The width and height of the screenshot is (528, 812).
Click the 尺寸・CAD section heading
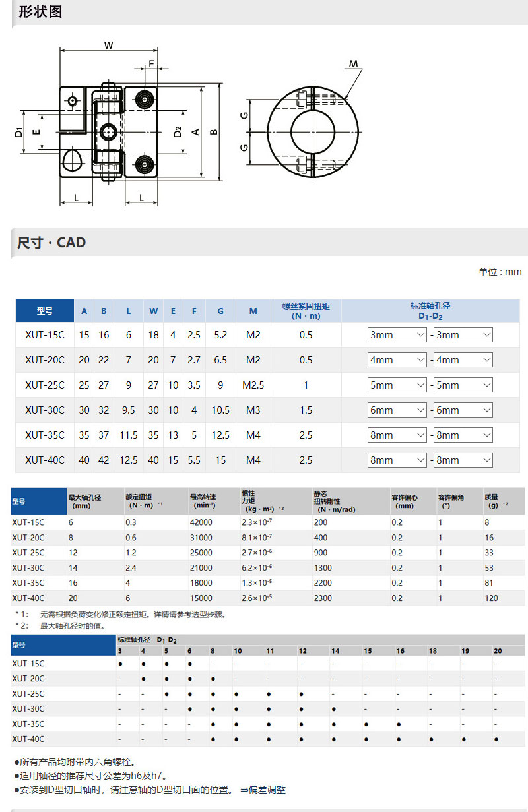coord(51,243)
